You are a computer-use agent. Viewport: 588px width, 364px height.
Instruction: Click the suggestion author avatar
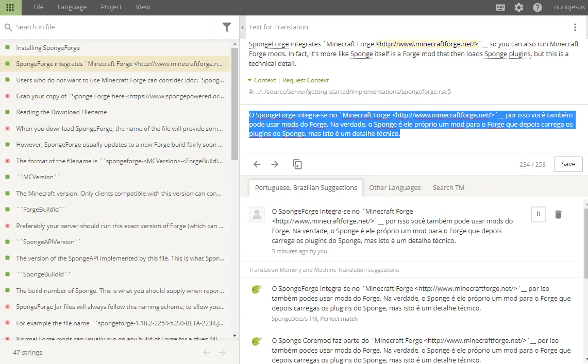point(257,215)
